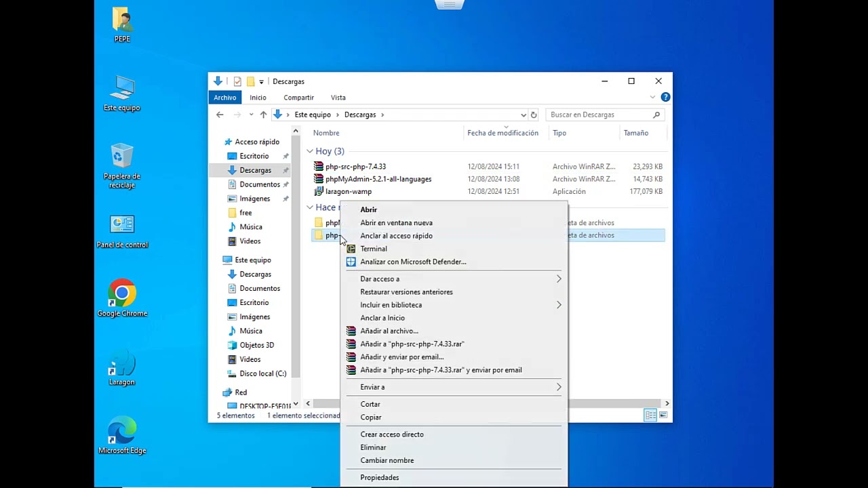Open the Vista ribbon tab

click(338, 98)
